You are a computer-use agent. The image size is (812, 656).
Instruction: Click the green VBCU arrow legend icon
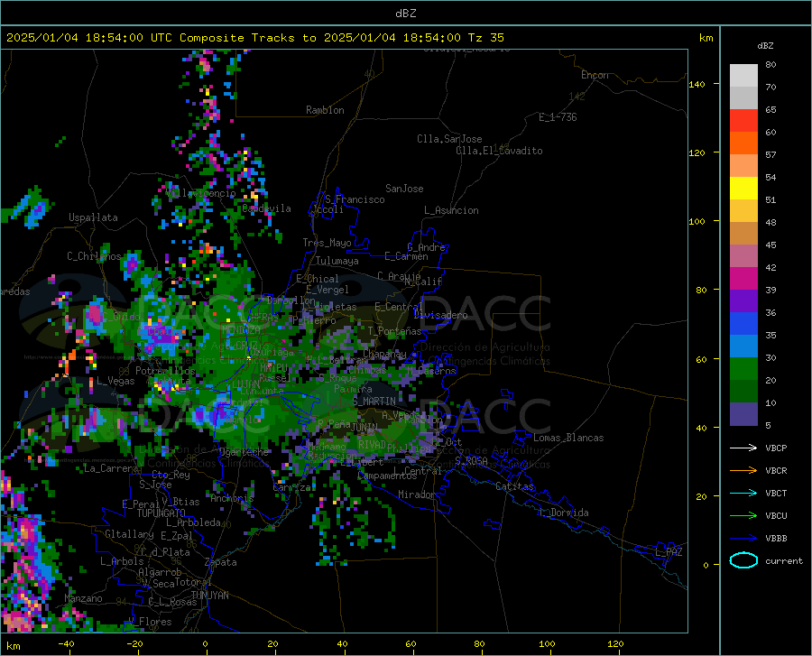[x=743, y=516]
